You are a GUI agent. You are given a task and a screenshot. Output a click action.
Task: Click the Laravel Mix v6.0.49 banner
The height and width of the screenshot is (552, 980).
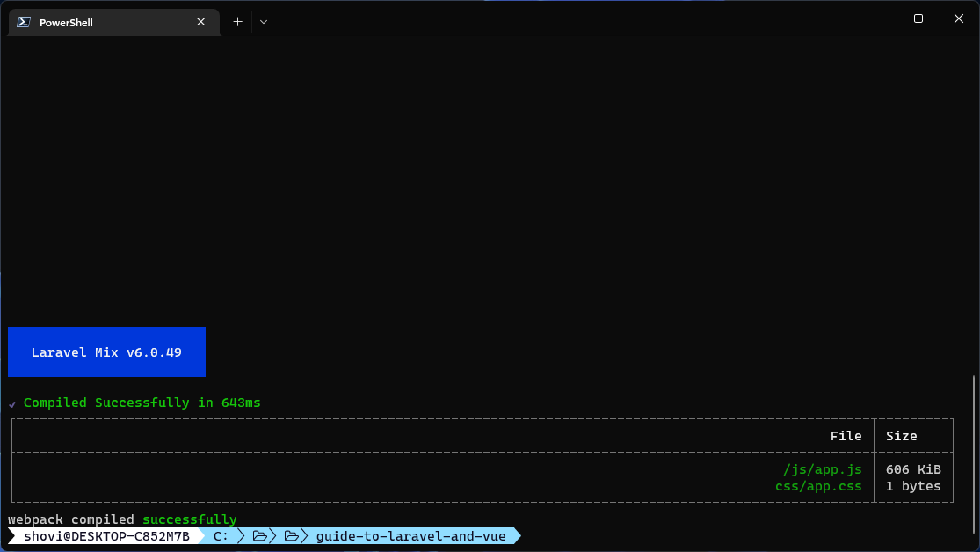coord(107,352)
